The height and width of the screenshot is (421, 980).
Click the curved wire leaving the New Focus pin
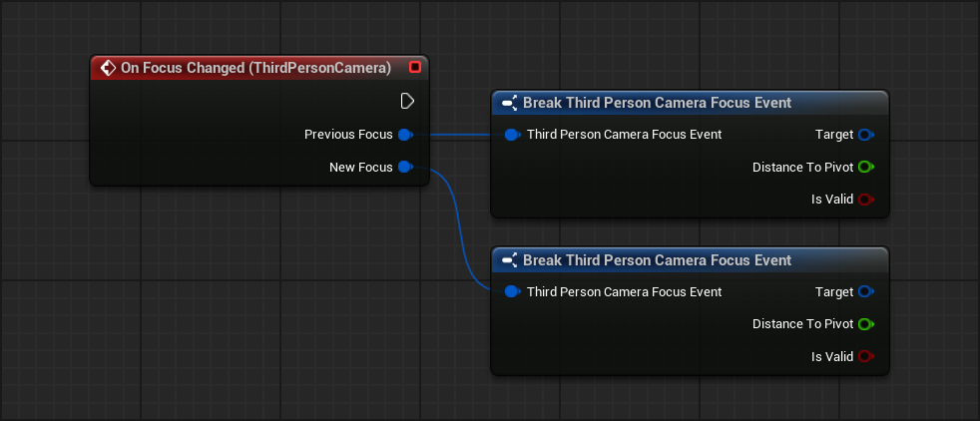(x=460, y=229)
